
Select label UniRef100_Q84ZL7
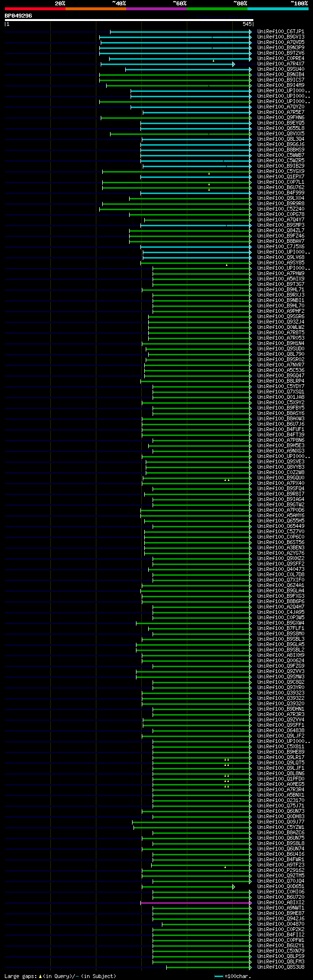(x=281, y=231)
